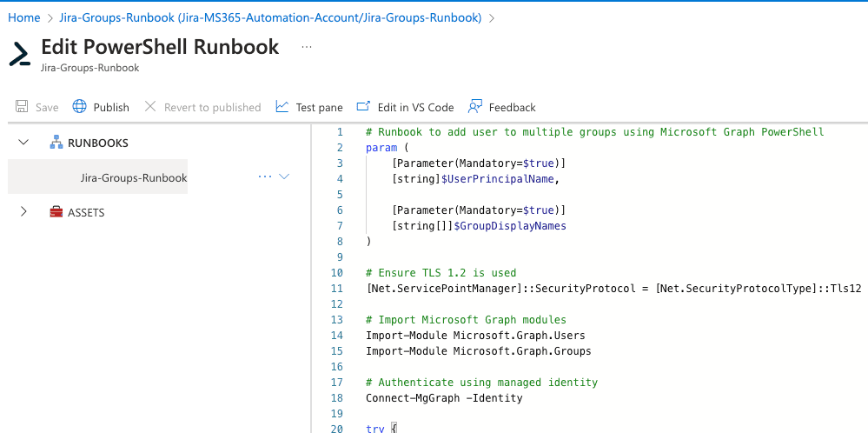Click the Test pane chart icon
Image resolution: width=868 pixels, height=433 pixels.
282,106
